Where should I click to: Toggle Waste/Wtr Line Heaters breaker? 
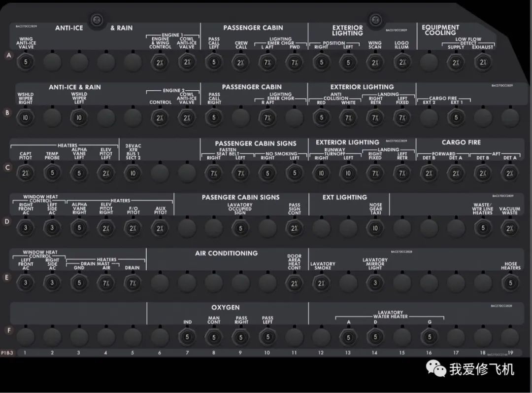pos(483,228)
